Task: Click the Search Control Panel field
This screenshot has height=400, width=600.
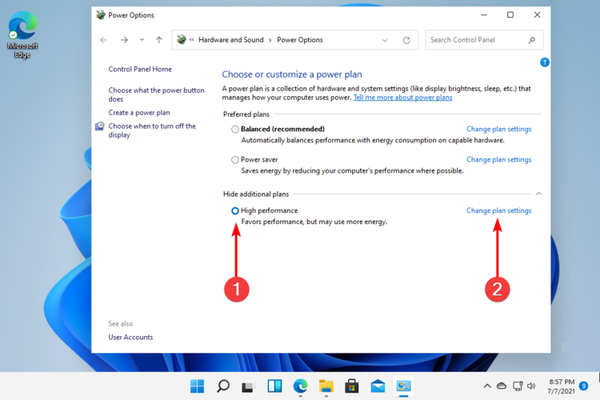Action: coord(480,40)
